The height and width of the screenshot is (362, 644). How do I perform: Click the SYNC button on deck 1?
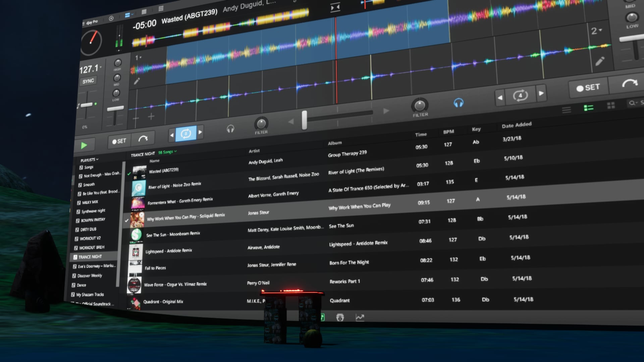pos(88,81)
